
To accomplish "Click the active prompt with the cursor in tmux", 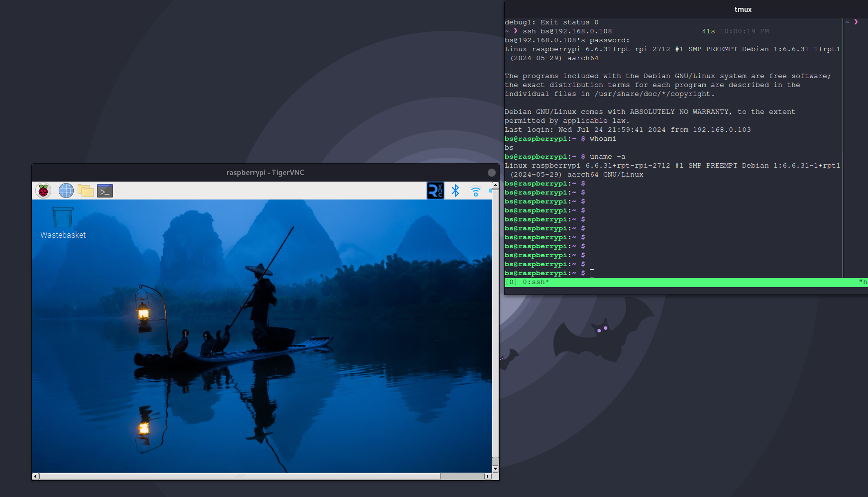I will (549, 273).
